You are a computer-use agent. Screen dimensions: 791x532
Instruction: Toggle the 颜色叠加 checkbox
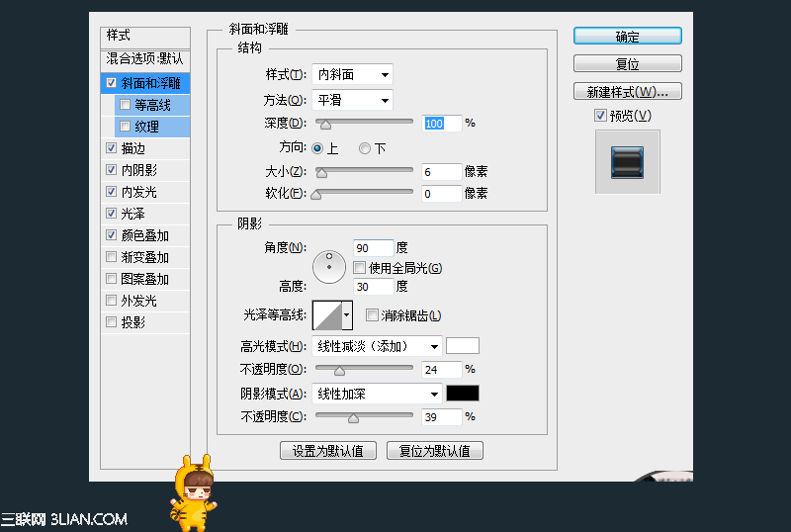point(111,234)
